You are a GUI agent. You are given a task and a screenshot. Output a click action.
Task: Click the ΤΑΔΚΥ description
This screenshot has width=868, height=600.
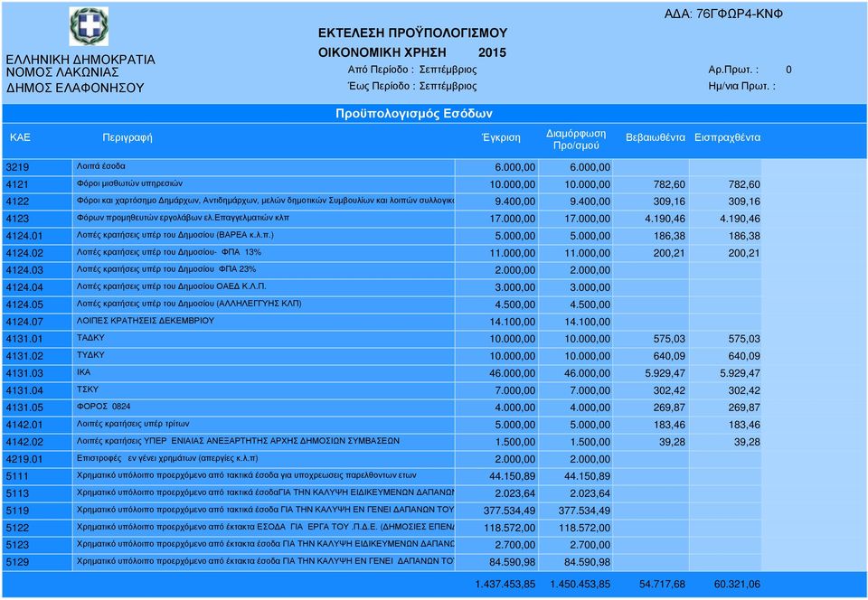click(90, 337)
